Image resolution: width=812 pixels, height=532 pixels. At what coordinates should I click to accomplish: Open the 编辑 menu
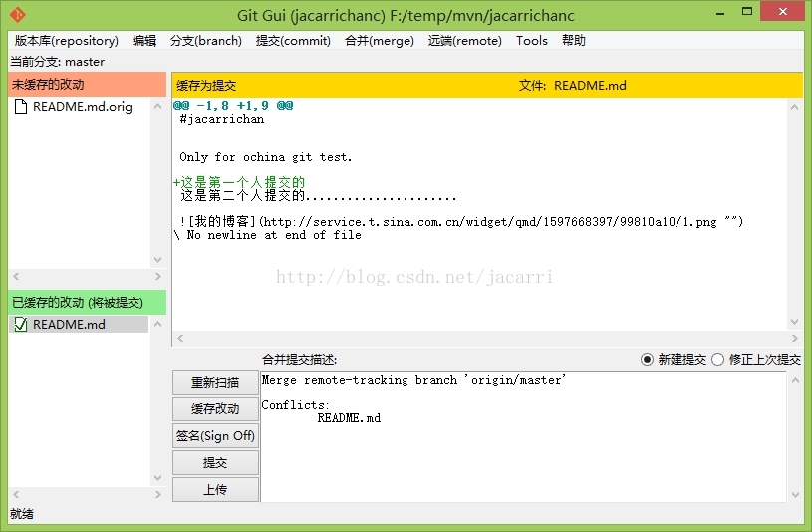point(143,41)
